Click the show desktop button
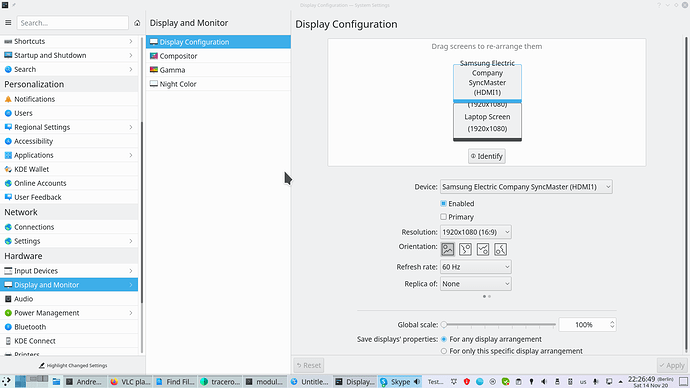The image size is (690, 388). pyautogui.click(x=683, y=382)
